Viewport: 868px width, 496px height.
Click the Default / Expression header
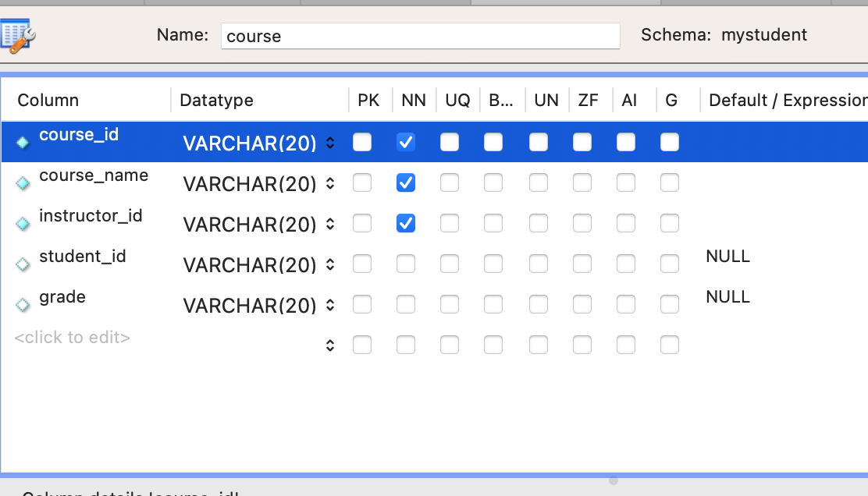(788, 100)
